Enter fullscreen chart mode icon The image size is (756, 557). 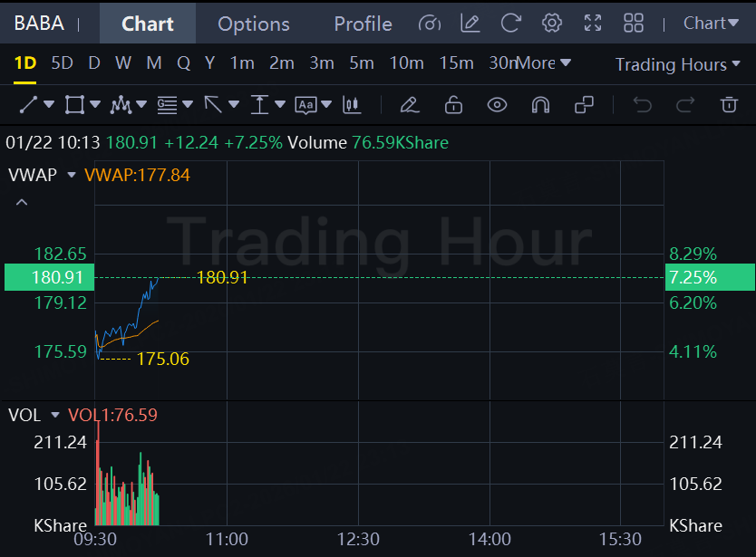coord(593,24)
